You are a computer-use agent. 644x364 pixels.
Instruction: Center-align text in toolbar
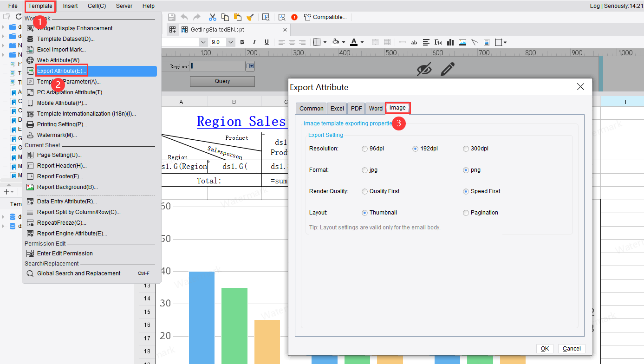292,42
